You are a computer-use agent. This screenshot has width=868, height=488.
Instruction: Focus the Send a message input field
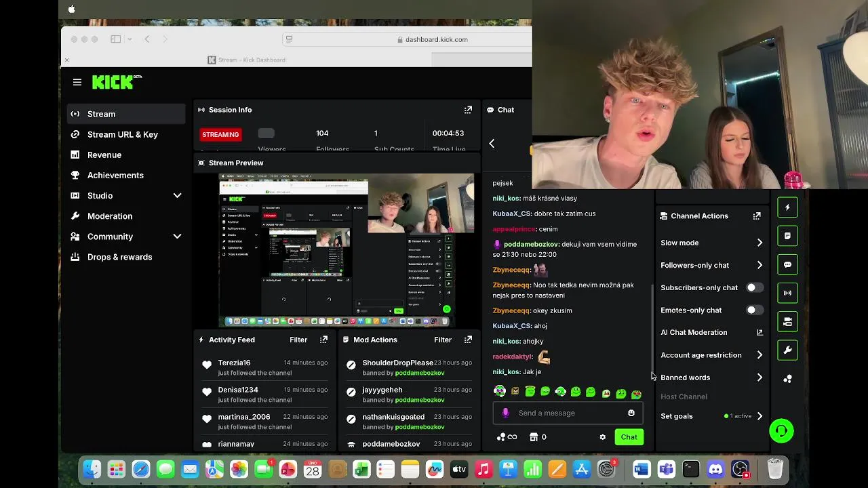click(x=568, y=413)
